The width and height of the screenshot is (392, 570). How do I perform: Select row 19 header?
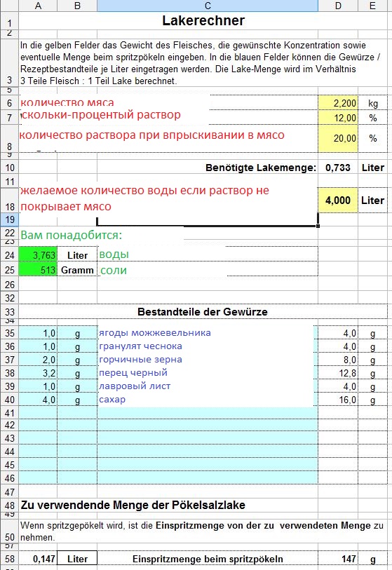point(9,219)
